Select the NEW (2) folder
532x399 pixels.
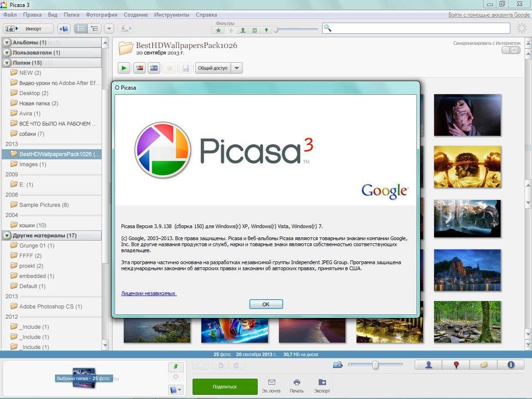tap(52, 73)
